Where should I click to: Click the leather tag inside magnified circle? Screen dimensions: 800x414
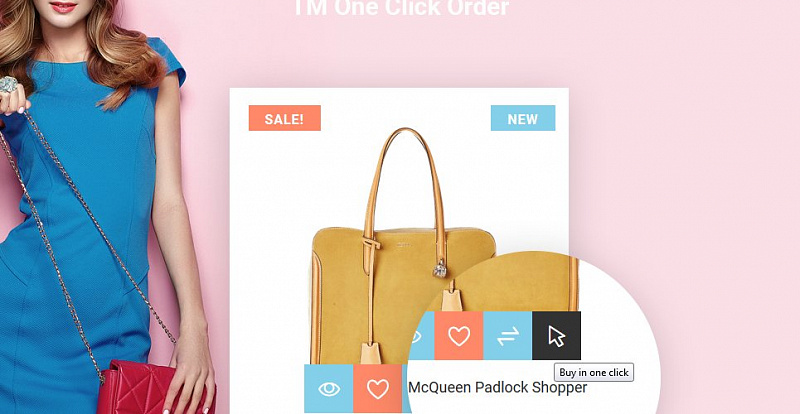pyautogui.click(x=452, y=300)
